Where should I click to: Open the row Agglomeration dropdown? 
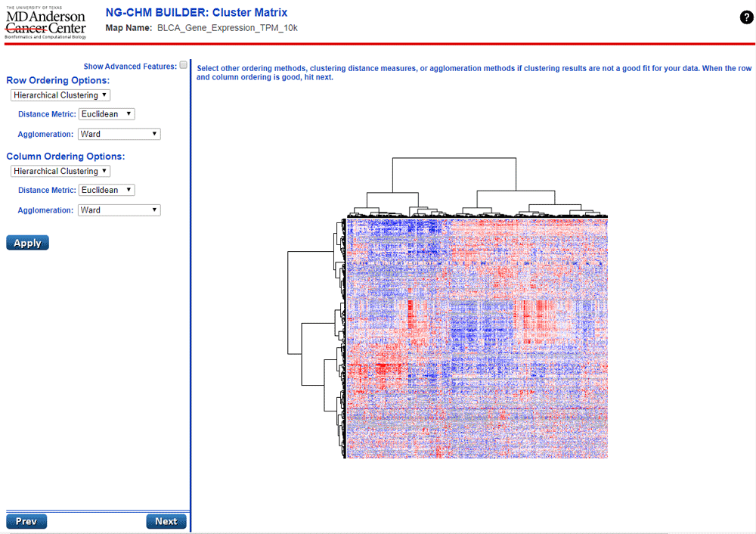pos(119,133)
